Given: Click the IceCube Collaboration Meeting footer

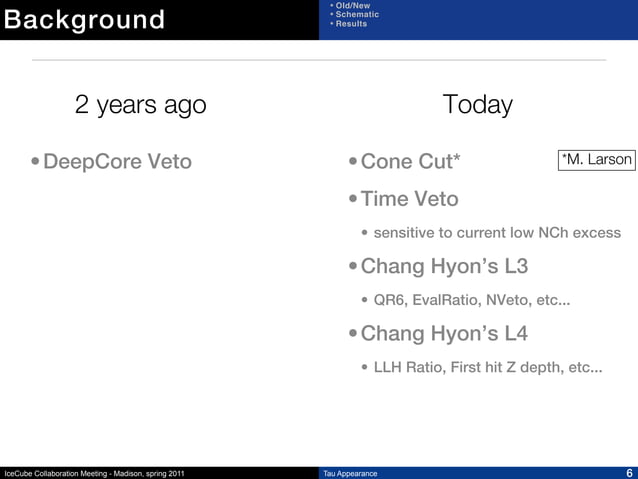Looking at the screenshot, I should (x=94, y=474).
